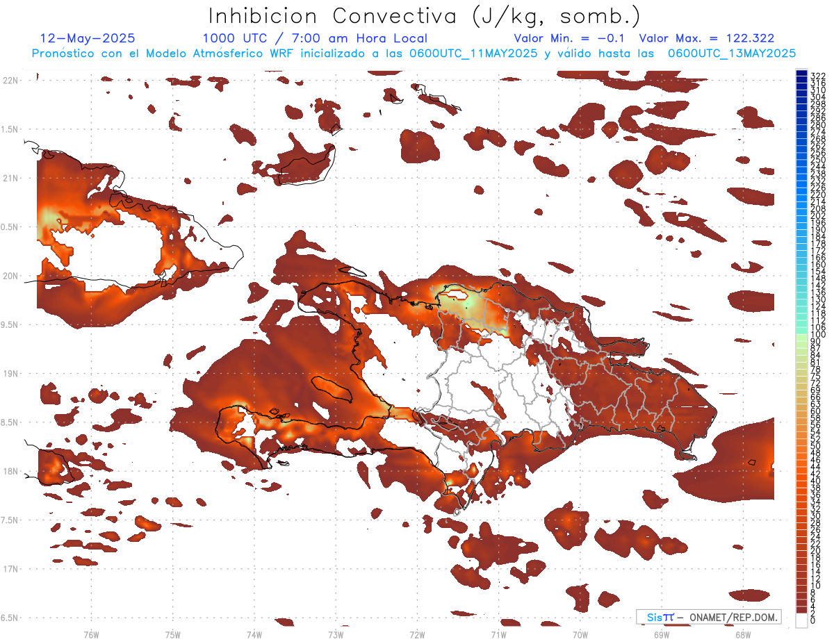
Task: Click the date '12-May-2025'
Action: pos(88,38)
